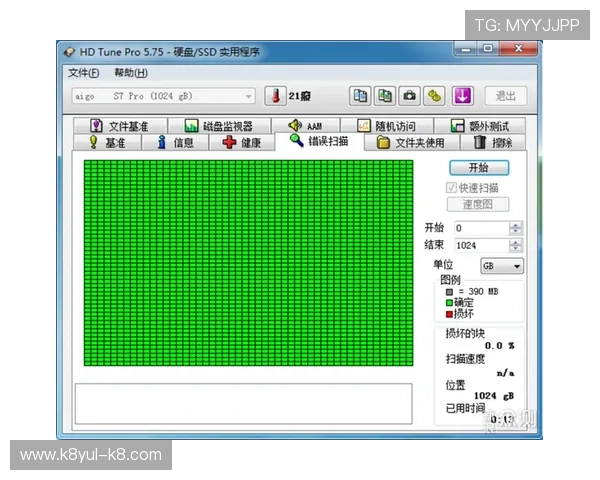This screenshot has width=600, height=480.
Task: Switch to the 健康 tab
Action: [242, 142]
